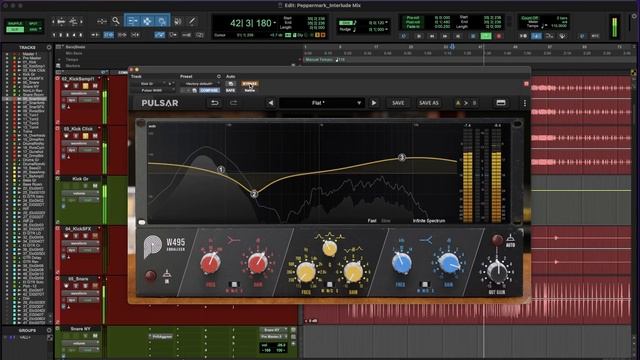Screen dimensions: 640x360
Task: Select the Selector tool
Action: pos(147,21)
